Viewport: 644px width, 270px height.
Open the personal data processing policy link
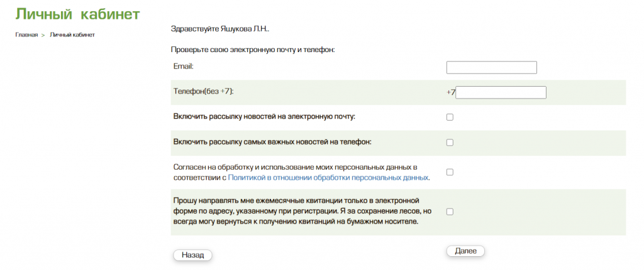click(328, 178)
